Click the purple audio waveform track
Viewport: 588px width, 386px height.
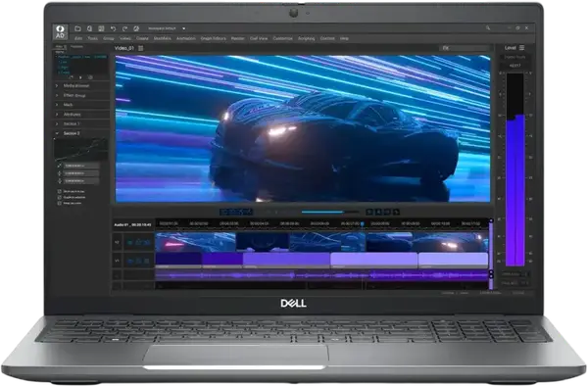321,275
